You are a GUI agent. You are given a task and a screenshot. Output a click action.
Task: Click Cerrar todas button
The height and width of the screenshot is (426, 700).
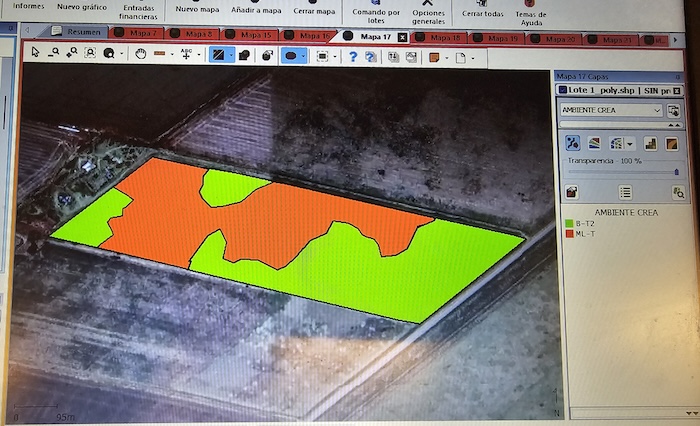tap(485, 13)
